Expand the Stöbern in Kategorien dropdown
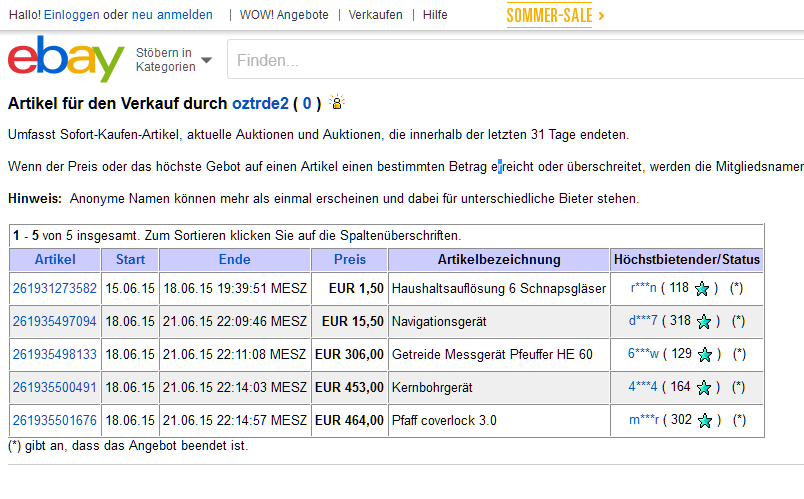 pyautogui.click(x=174, y=60)
